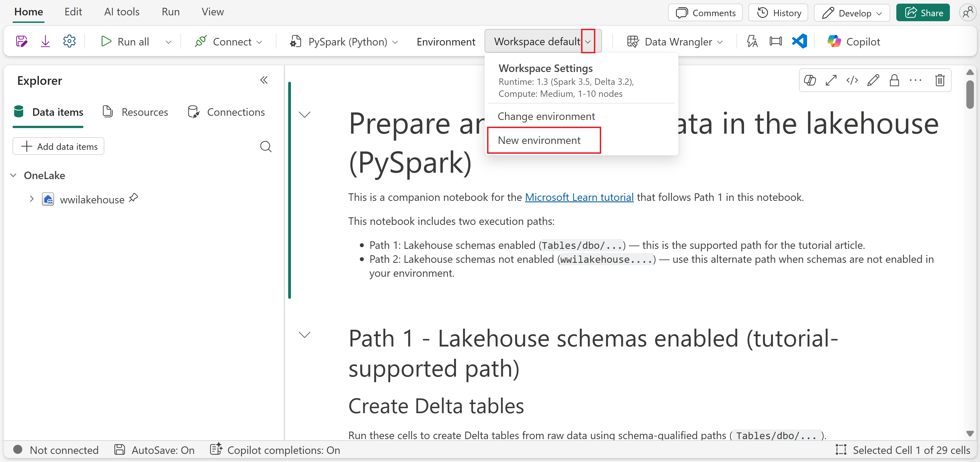980x462 pixels.
Task: Click the vertical scrollbar thumb
Action: [x=970, y=95]
